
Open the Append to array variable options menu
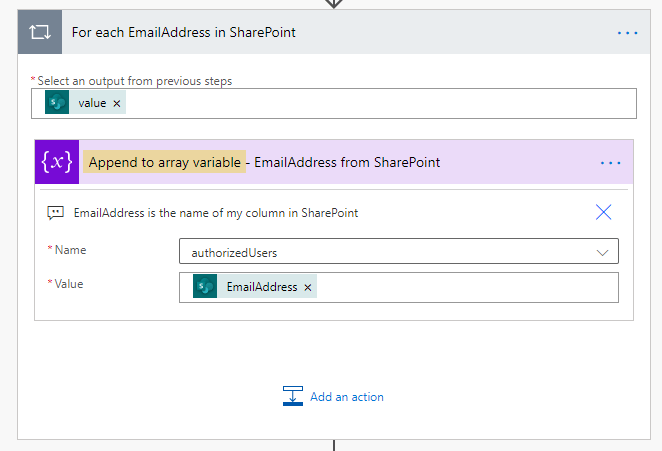tap(610, 163)
